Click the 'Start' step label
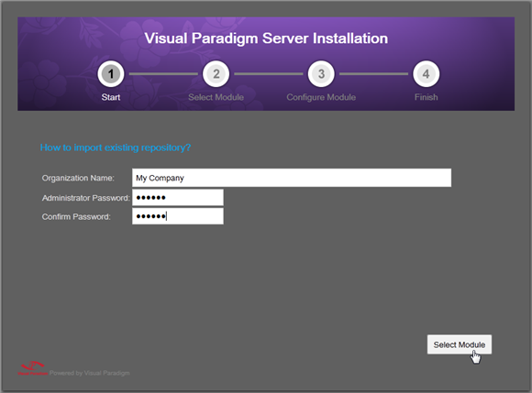The height and width of the screenshot is (393, 532). coord(111,97)
